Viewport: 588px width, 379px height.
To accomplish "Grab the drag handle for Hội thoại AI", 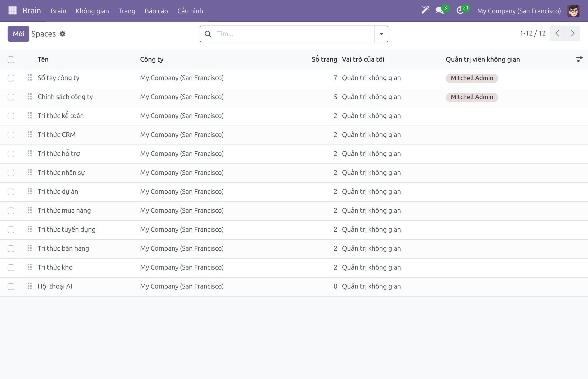I will pyautogui.click(x=30, y=286).
